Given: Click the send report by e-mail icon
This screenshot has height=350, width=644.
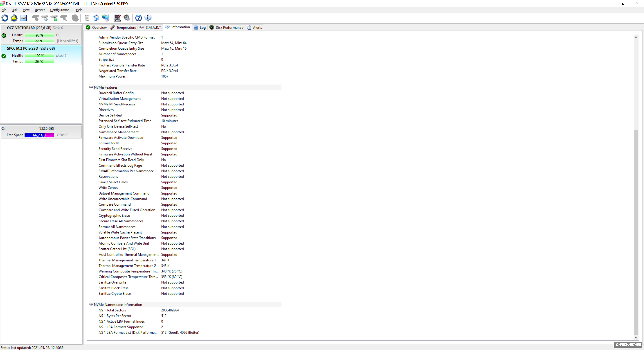Looking at the screenshot, I should [96, 18].
